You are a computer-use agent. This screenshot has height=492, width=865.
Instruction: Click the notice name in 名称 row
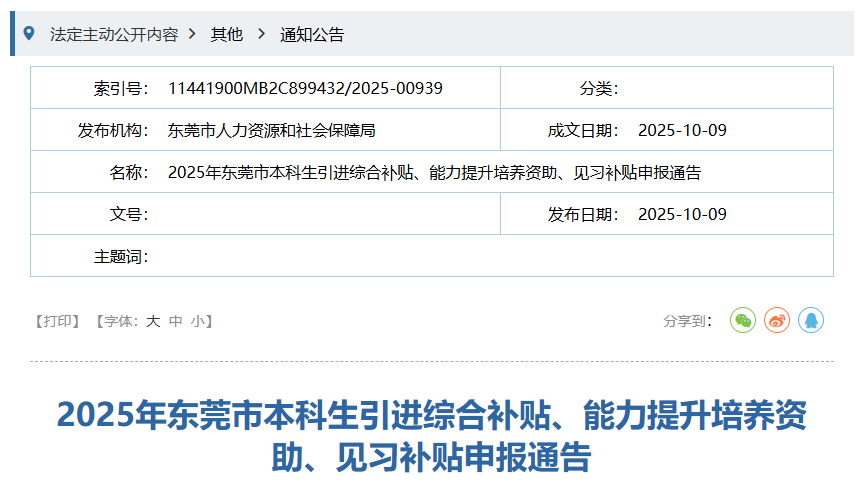click(434, 172)
